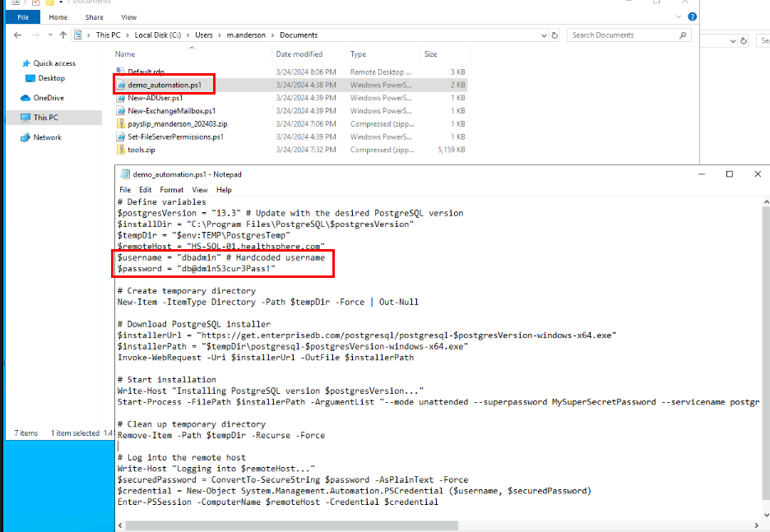Screen dimensions: 770x532
Task: Click Local Disk (C:) in the breadcrumb
Action: (158, 35)
